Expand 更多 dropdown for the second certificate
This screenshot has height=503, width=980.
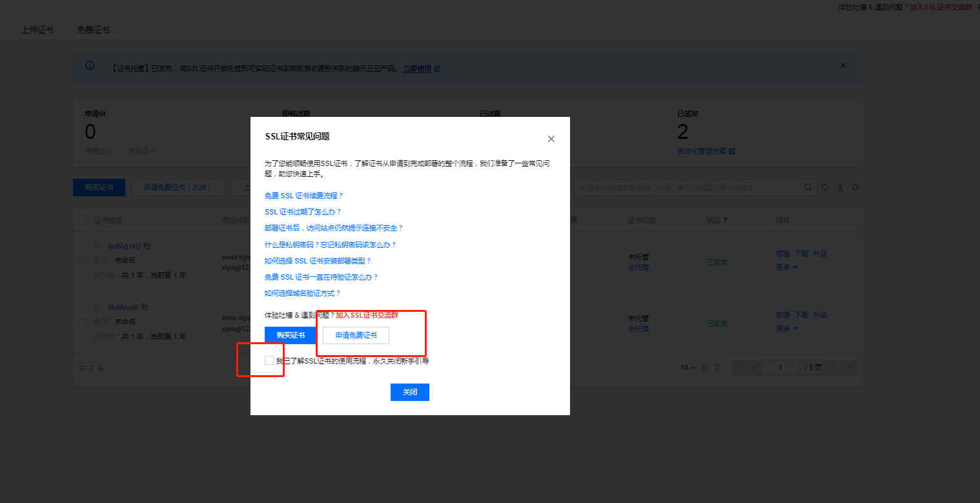click(787, 329)
